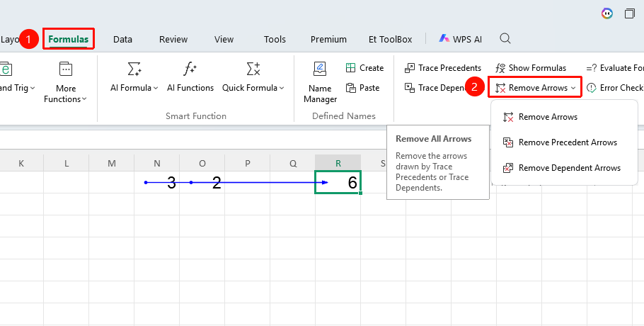Click Paste in Defined Names
Image resolution: width=644 pixels, height=326 pixels.
(x=362, y=88)
